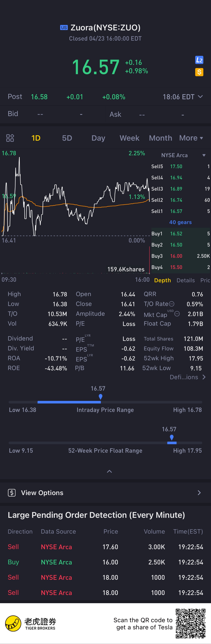Tap the Sell 17.60 large pending order row

[105, 547]
